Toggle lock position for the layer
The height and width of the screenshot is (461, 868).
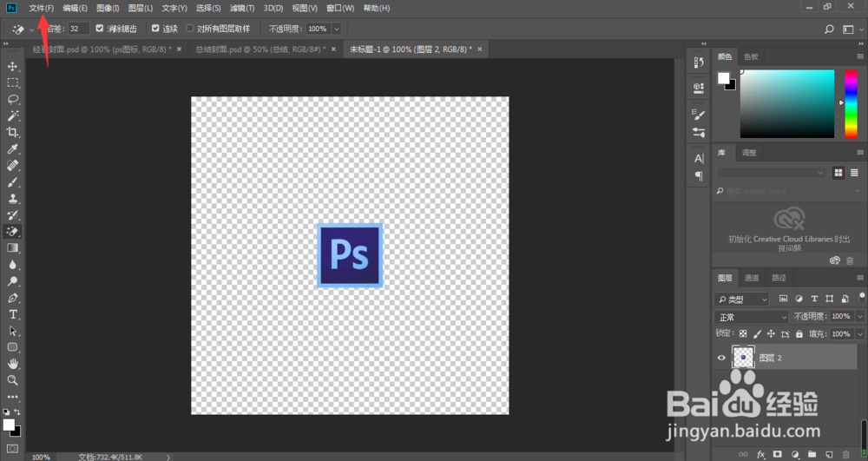771,333
